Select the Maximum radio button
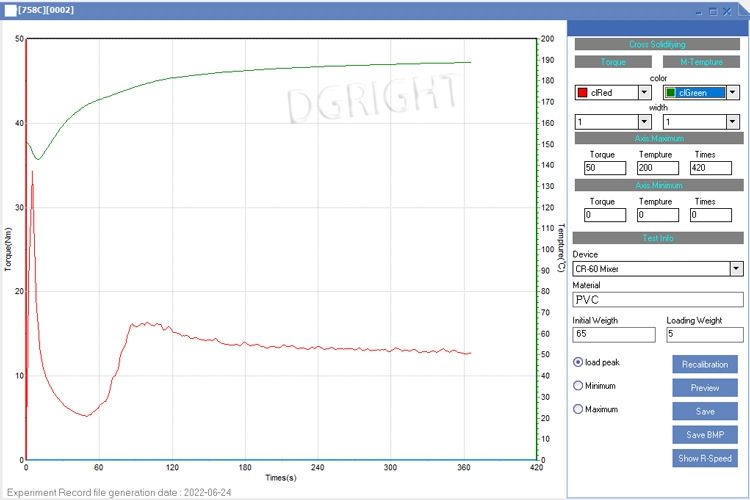Screen dimensions: 750x500 [x=578, y=409]
